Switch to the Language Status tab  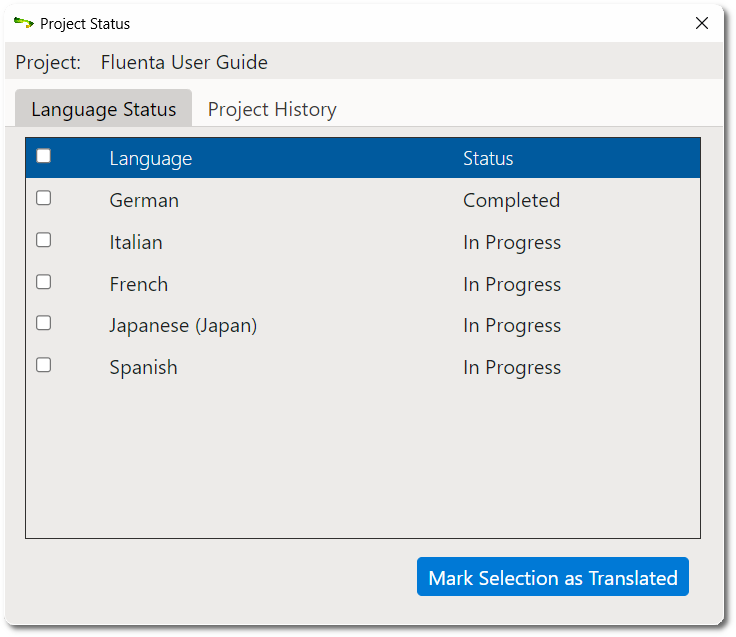(x=103, y=108)
